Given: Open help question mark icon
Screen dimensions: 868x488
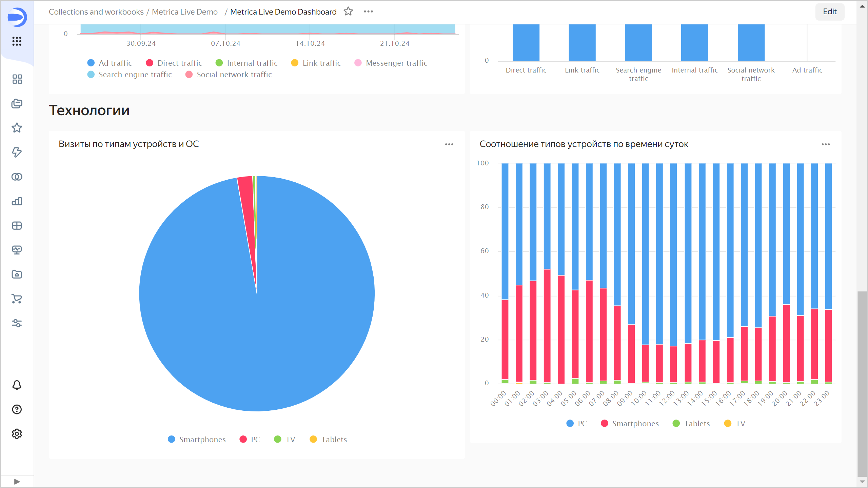Looking at the screenshot, I should pos(17,409).
